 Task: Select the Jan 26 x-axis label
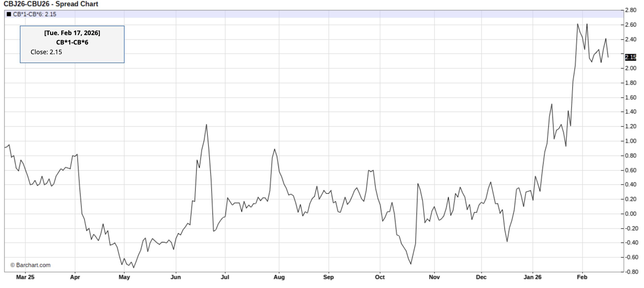tap(533, 277)
